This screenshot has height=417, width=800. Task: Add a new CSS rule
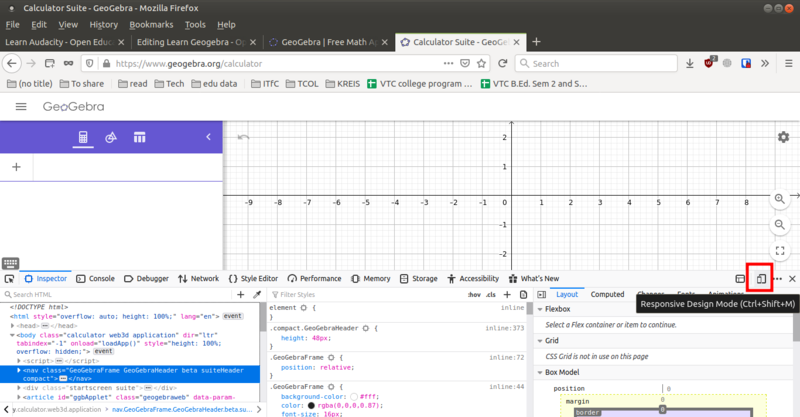click(x=507, y=295)
